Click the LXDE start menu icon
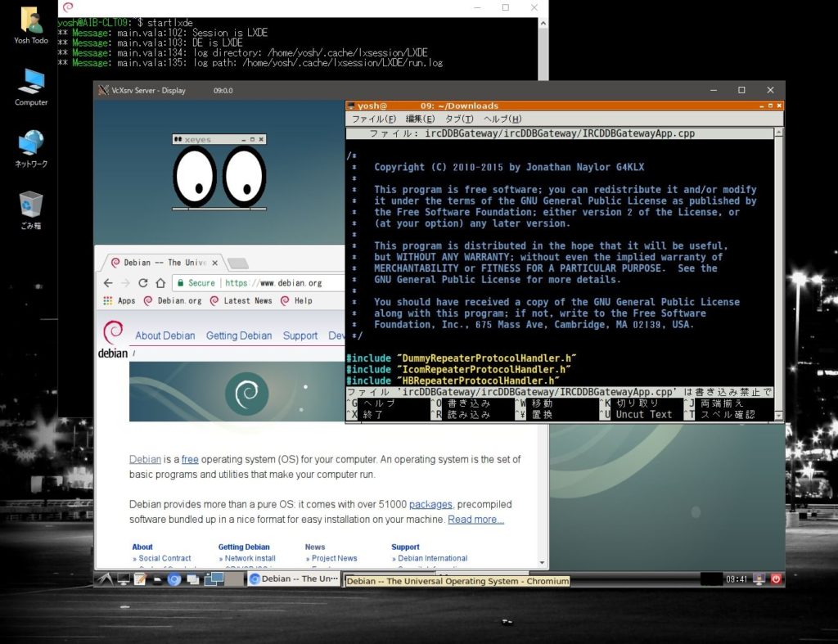This screenshot has width=838, height=644. (104, 579)
